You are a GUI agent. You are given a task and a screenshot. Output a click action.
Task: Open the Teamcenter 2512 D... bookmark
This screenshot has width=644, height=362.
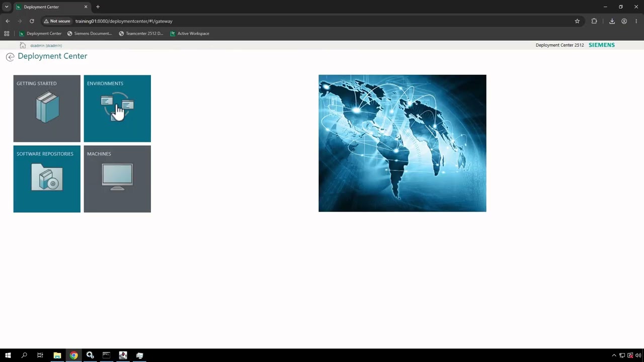coord(141,34)
